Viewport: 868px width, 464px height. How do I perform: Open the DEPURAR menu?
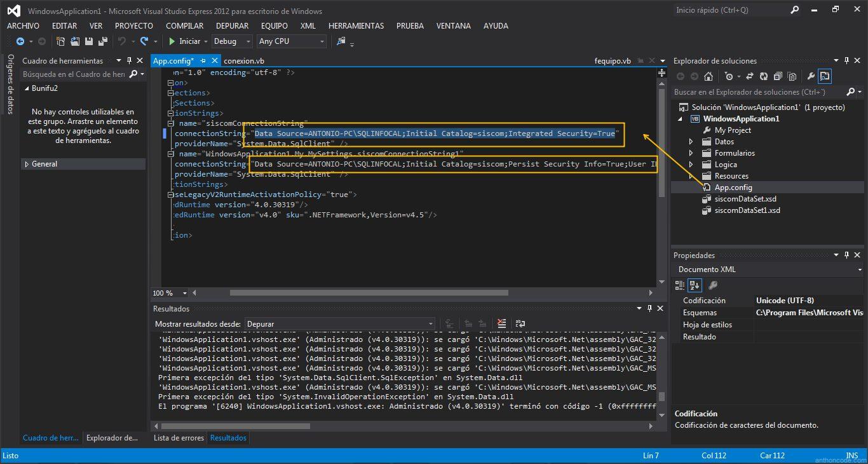coord(231,26)
